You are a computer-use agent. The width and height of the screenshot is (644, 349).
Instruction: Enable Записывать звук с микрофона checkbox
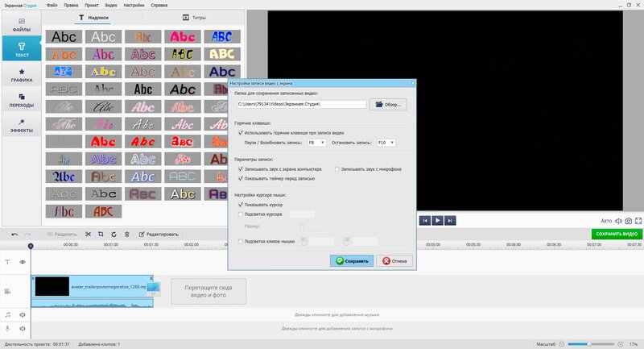[x=337, y=169]
